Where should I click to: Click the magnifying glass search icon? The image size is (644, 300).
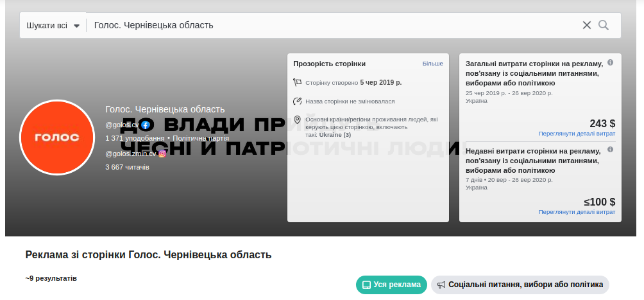pos(604,25)
